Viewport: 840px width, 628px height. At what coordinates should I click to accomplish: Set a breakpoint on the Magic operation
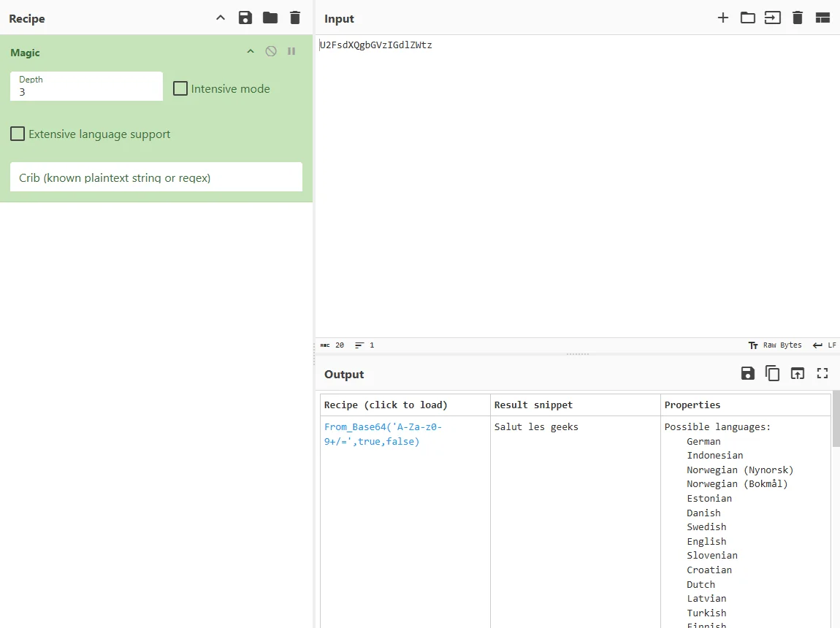click(291, 51)
